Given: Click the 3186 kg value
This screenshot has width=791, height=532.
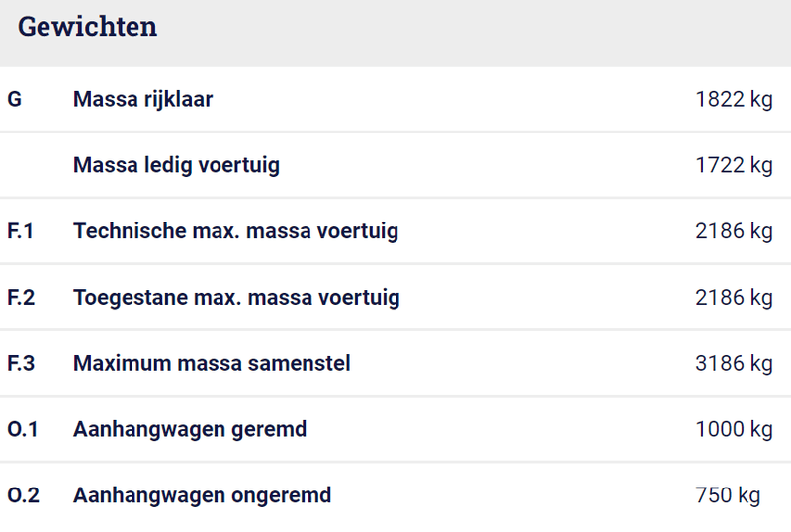Looking at the screenshot, I should click(x=734, y=363).
